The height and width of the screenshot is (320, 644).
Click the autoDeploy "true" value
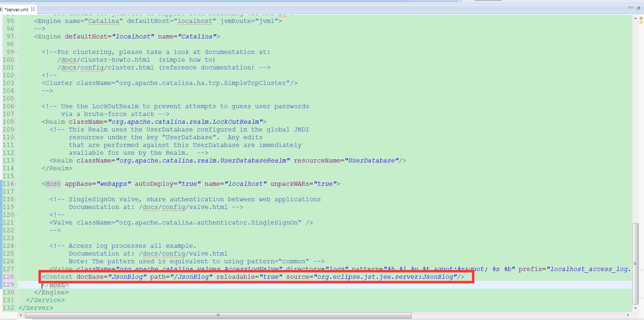coord(189,184)
